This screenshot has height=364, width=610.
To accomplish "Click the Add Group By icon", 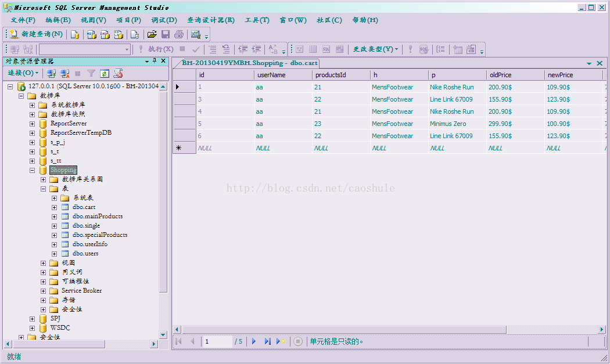I will (441, 49).
